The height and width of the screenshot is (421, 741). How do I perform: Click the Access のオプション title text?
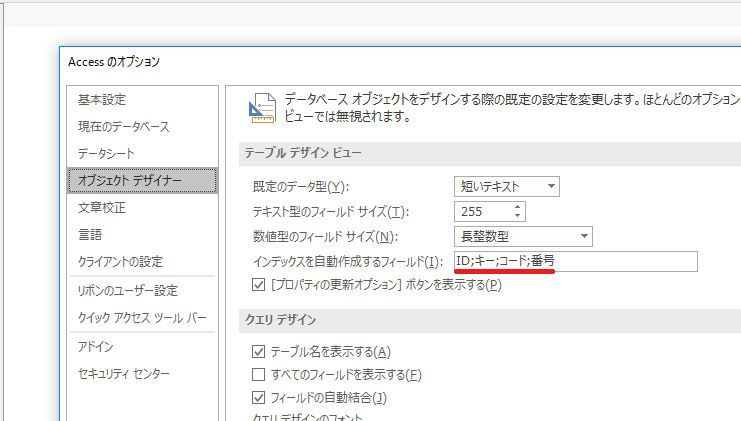pyautogui.click(x=114, y=62)
